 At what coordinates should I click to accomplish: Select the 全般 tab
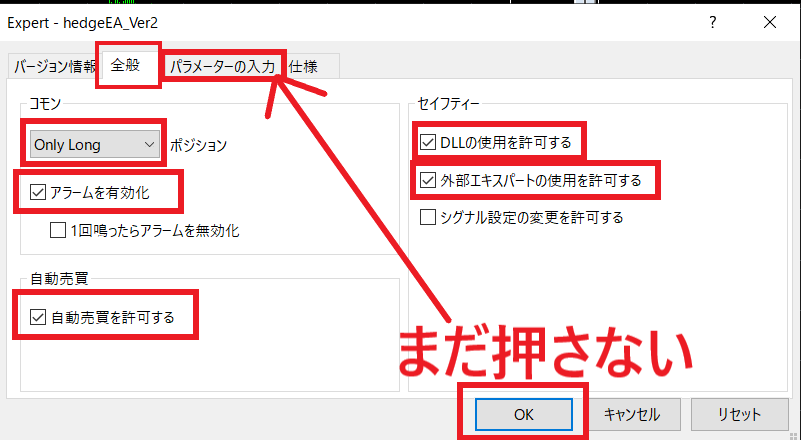(126, 65)
